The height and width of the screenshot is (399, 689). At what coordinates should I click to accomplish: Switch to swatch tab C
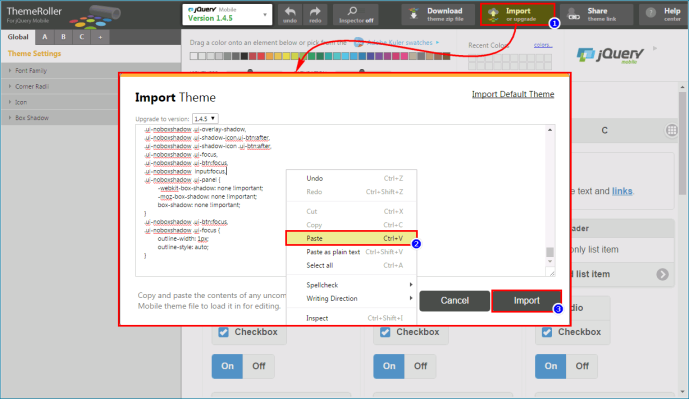pyautogui.click(x=82, y=37)
